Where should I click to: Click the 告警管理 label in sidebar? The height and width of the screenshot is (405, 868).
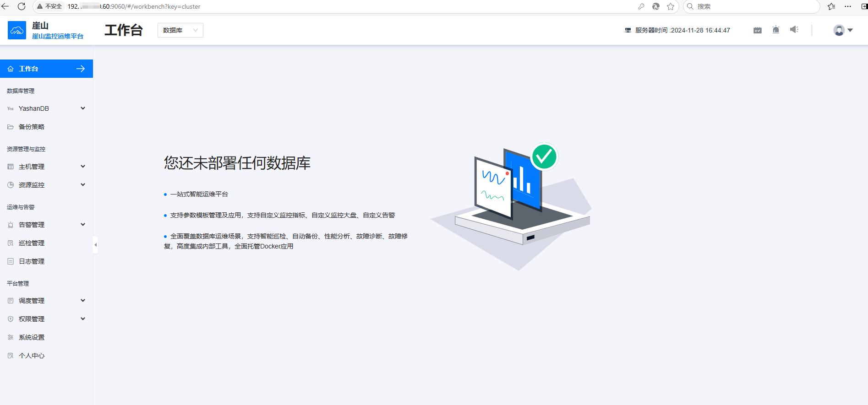[32, 225]
